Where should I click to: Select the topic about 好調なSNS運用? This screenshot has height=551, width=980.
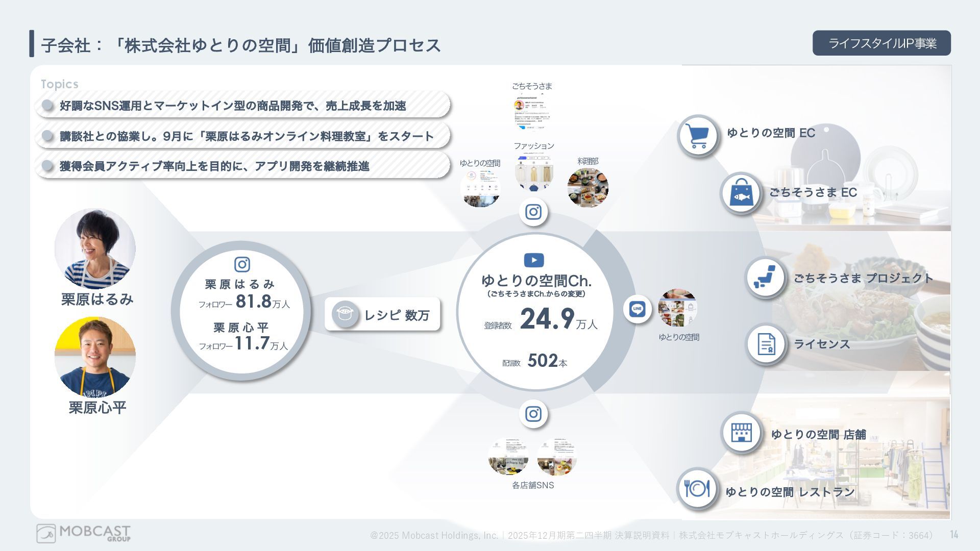pyautogui.click(x=242, y=106)
